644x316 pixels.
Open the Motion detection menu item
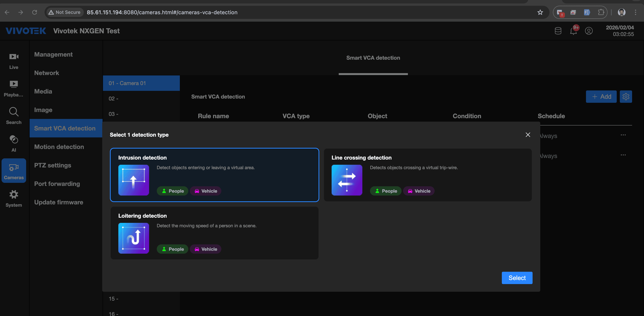point(59,147)
